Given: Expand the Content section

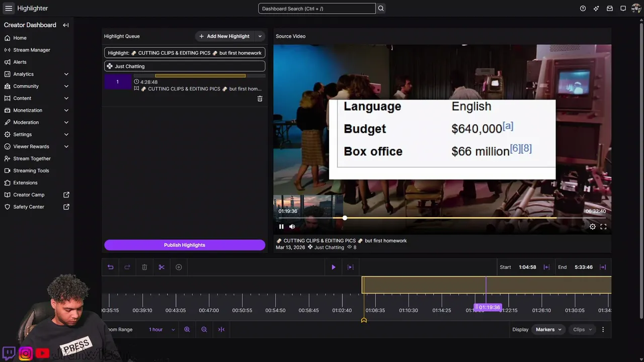Looking at the screenshot, I should [66, 98].
